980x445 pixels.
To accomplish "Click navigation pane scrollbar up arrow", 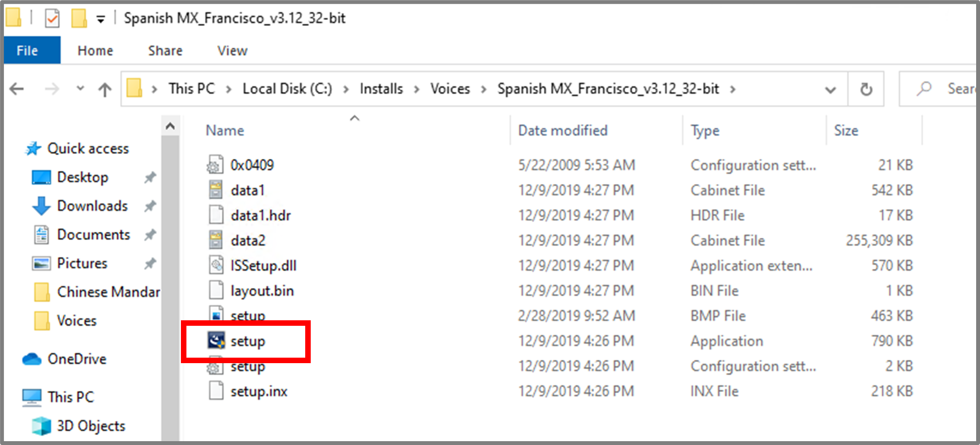I will coord(170,126).
